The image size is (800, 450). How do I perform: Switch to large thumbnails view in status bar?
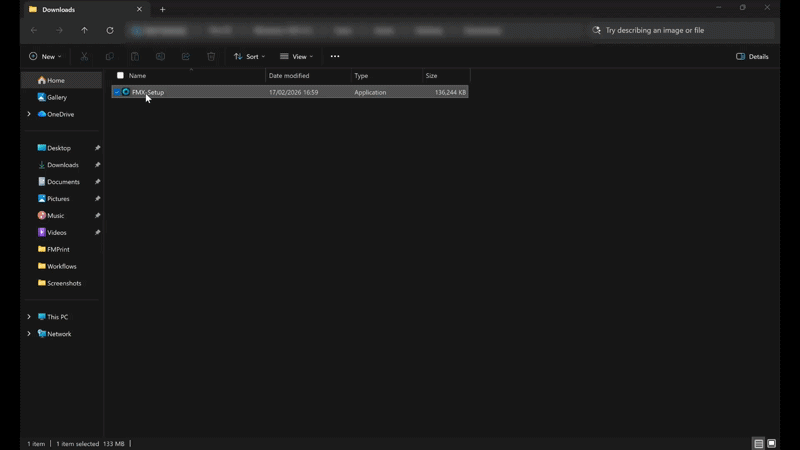pos(772,443)
